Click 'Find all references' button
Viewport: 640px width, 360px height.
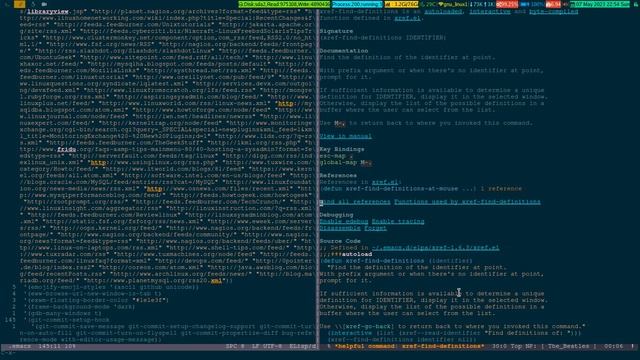(355, 202)
